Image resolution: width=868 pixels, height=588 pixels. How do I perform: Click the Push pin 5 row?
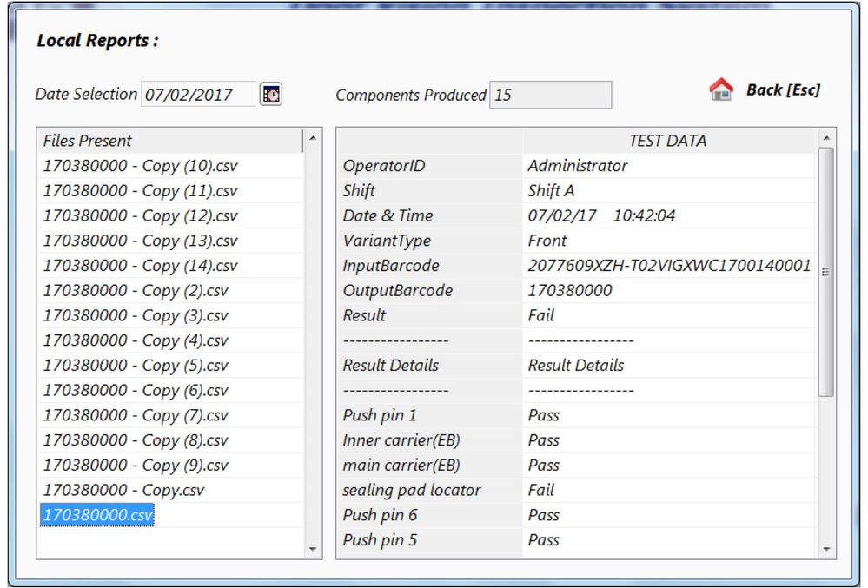pos(576,539)
